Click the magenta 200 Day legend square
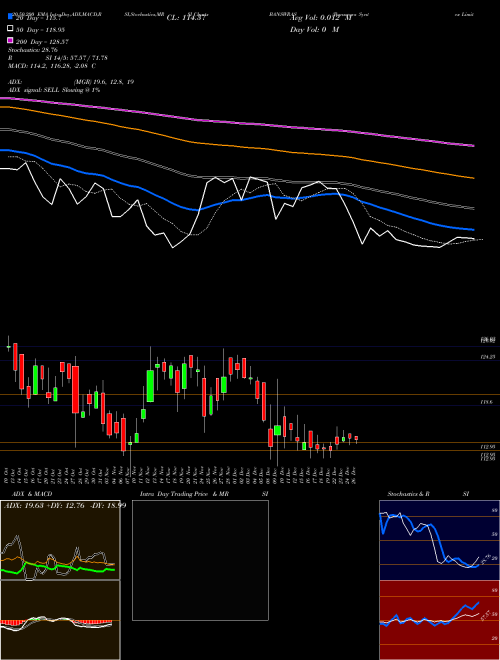 click(11, 41)
